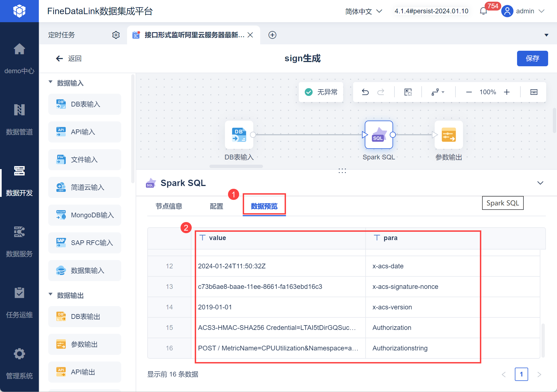557x392 pixels.
Task: Click the zoom out minus icon
Action: pyautogui.click(x=469, y=92)
